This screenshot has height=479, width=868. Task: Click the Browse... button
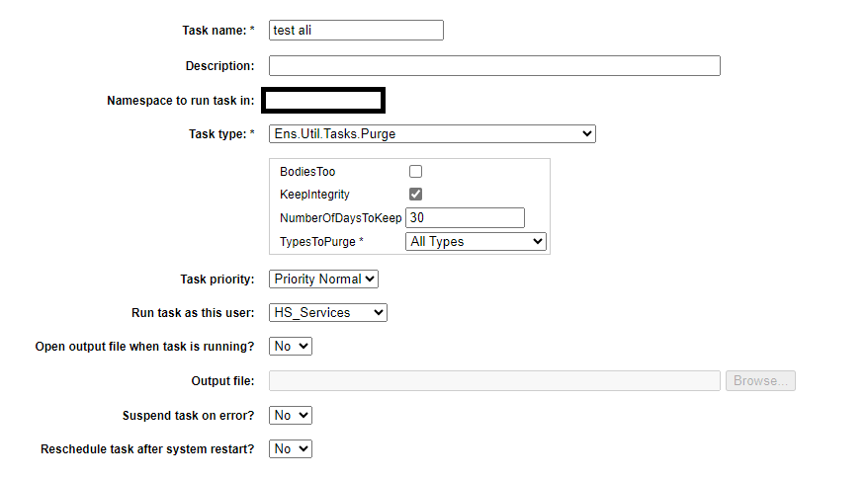coord(760,381)
